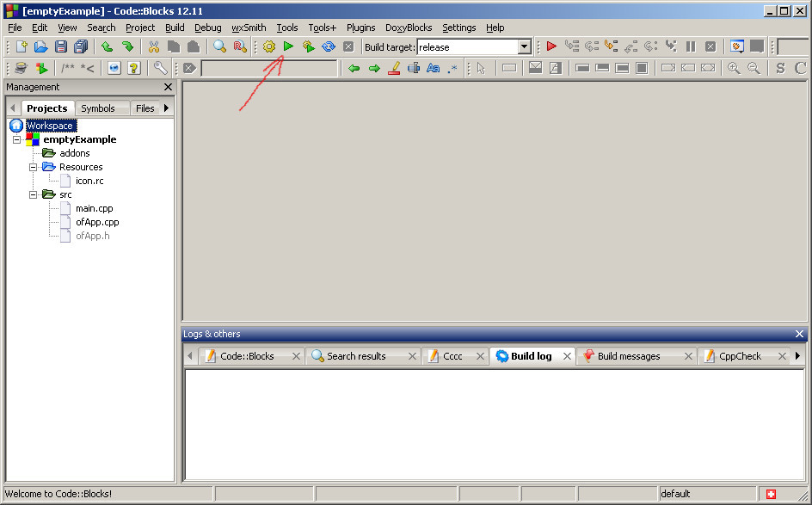The image size is (812, 505).
Task: Abort the build
Action: click(x=348, y=46)
